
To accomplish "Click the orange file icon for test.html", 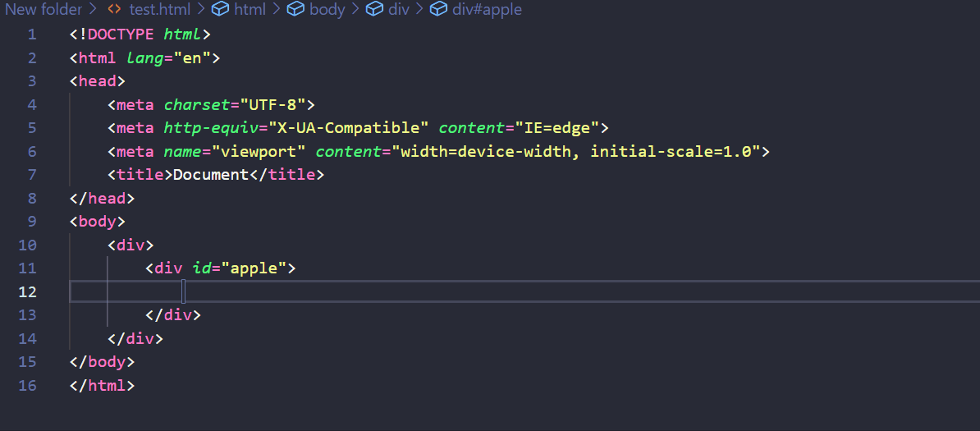I will coord(114,9).
